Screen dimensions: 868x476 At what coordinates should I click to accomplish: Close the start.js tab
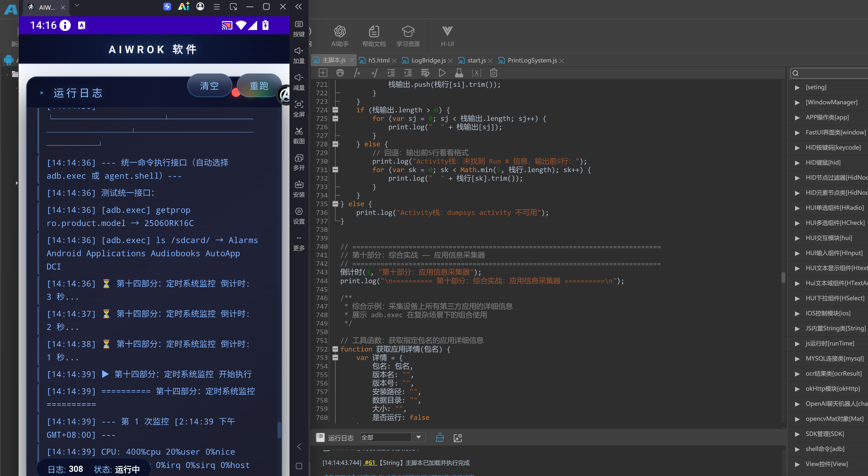pyautogui.click(x=490, y=61)
